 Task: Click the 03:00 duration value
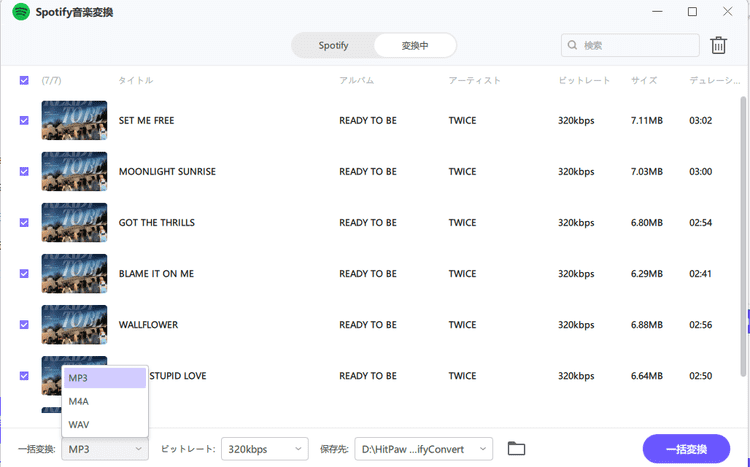[x=700, y=171]
